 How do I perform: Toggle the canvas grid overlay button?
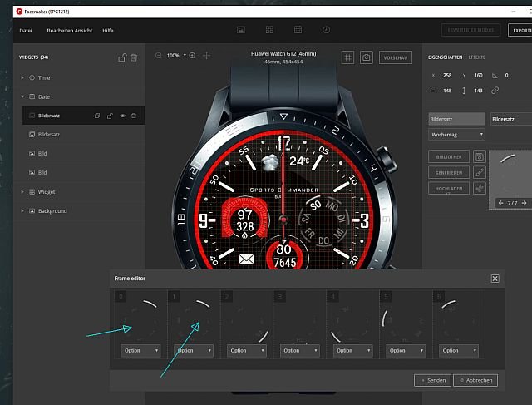[x=347, y=57]
